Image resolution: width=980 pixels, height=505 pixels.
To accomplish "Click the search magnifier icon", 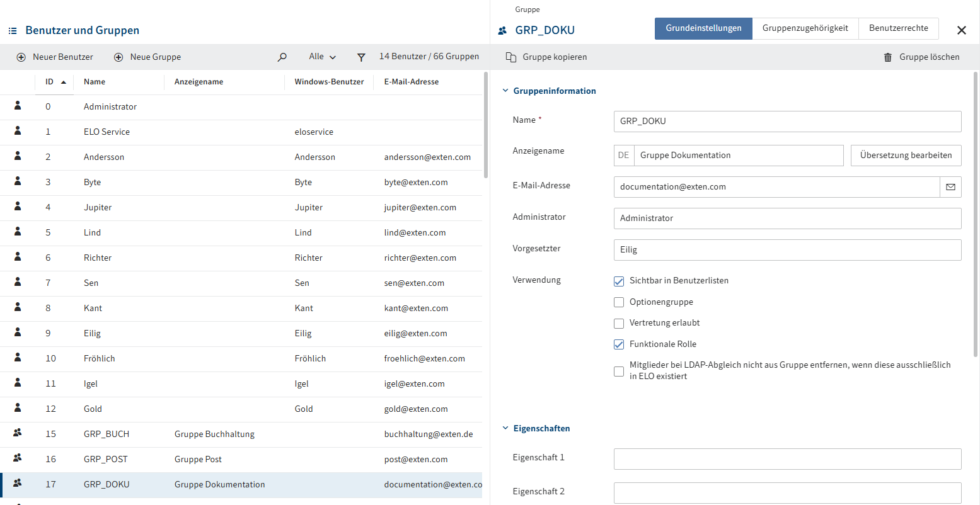I will (282, 57).
